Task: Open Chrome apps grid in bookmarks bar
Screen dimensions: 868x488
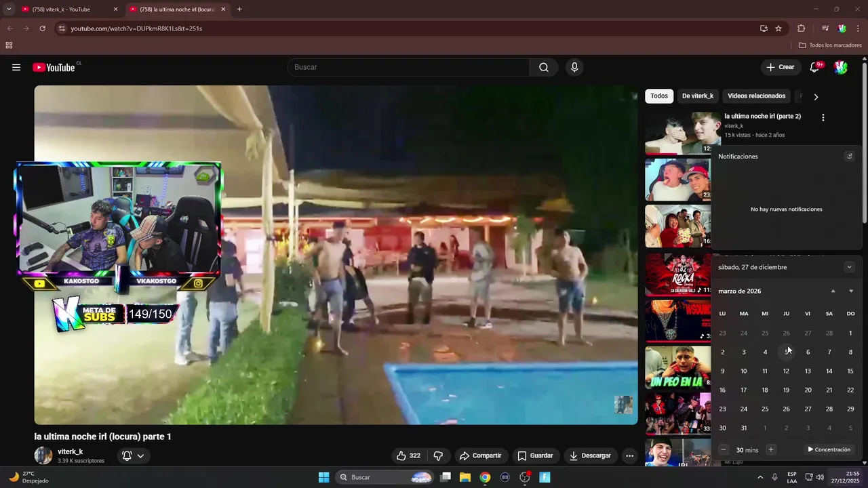Action: pos(9,45)
